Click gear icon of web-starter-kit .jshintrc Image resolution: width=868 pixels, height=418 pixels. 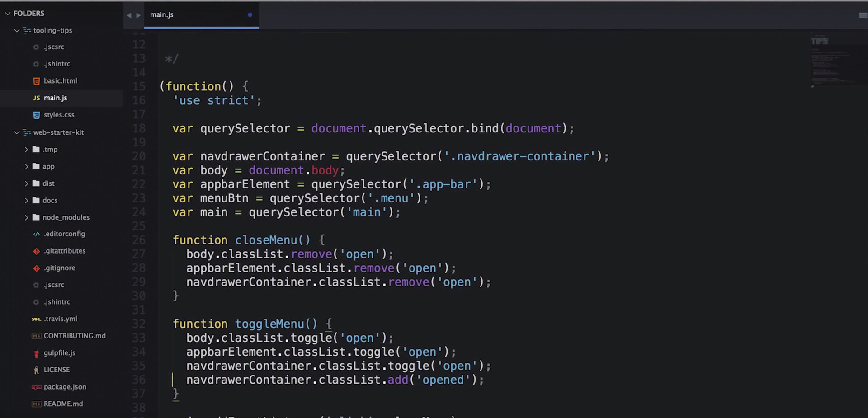tap(36, 302)
